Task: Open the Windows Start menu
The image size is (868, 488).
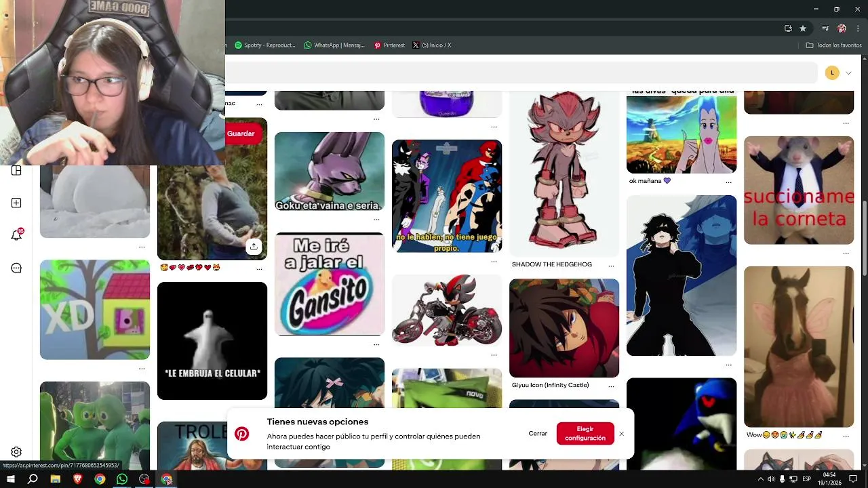Action: [x=11, y=479]
